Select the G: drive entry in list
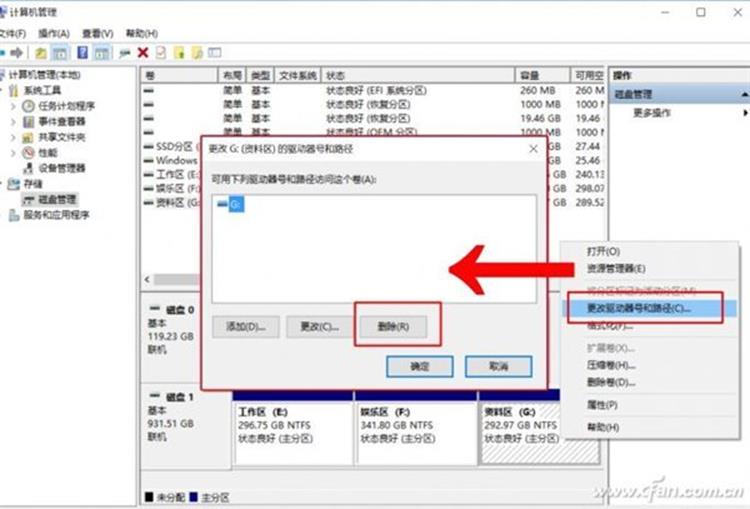750x509 pixels. [x=231, y=204]
